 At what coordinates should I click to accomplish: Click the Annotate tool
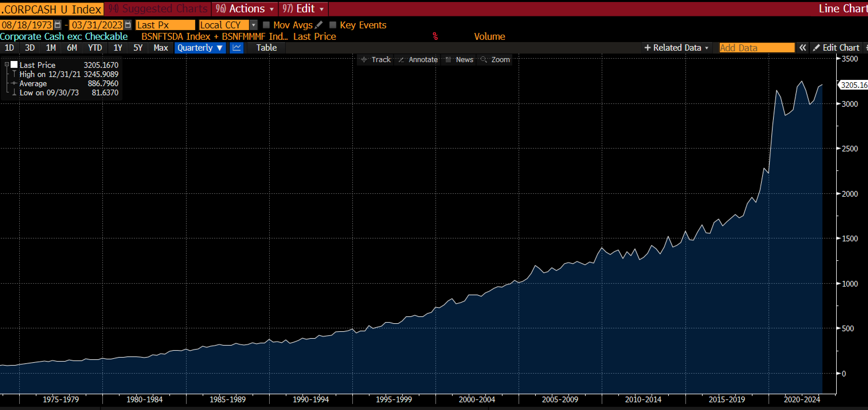click(418, 60)
